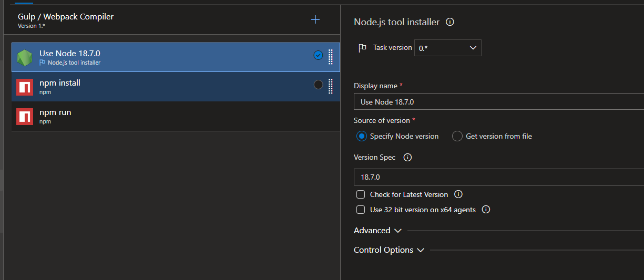Image resolution: width=644 pixels, height=280 pixels.
Task: Select Specify Node version radio button
Action: point(361,136)
